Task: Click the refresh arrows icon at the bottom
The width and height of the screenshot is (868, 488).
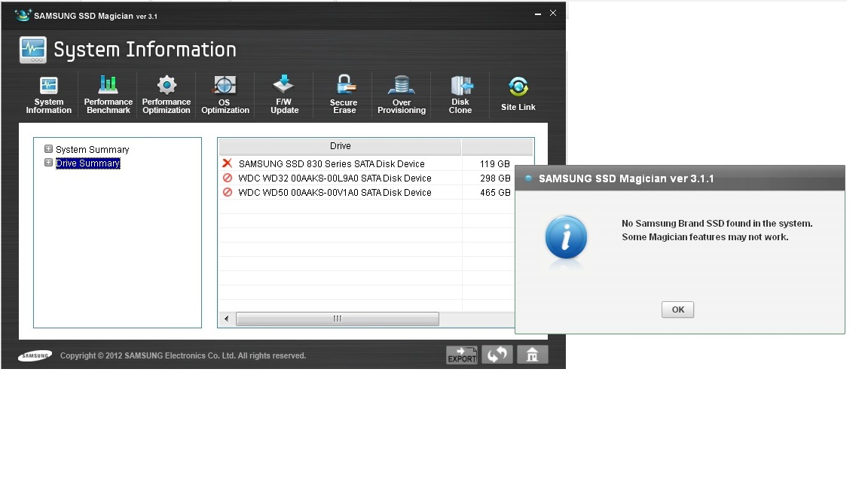Action: click(x=497, y=355)
